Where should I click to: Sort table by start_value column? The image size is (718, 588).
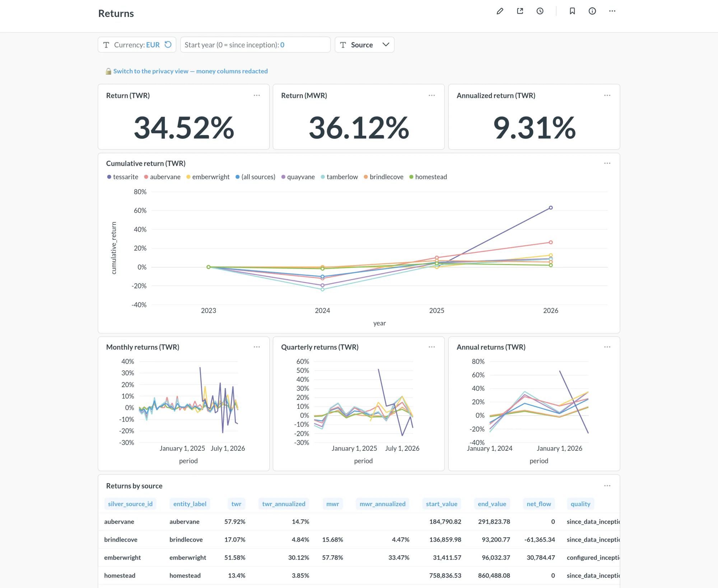(442, 504)
